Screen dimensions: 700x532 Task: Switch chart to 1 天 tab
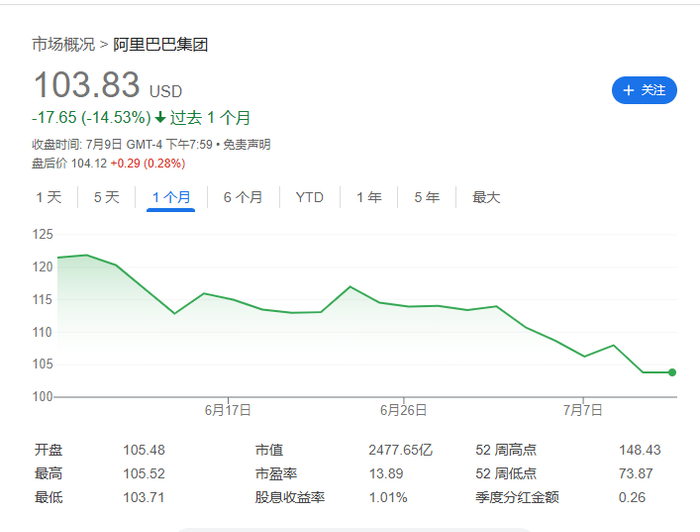tap(49, 197)
